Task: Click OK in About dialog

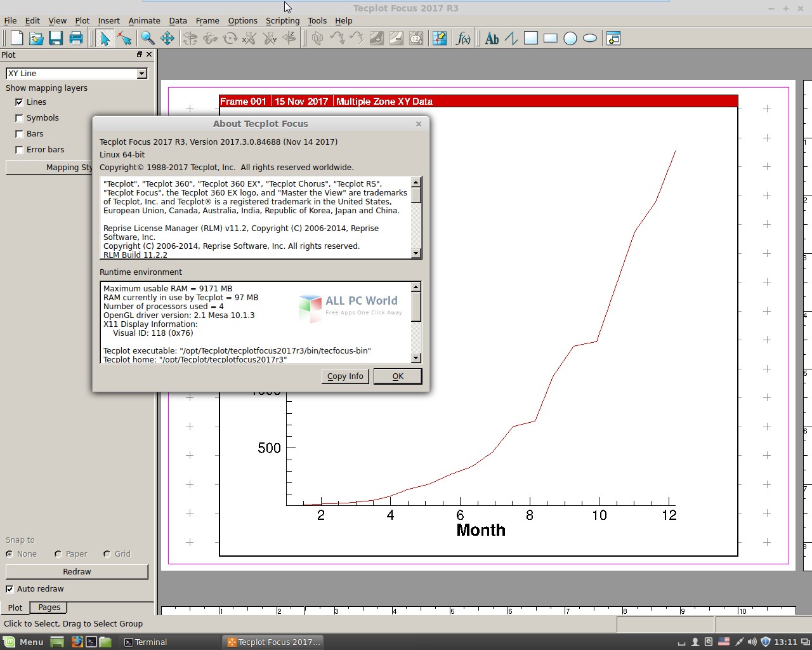Action: coord(398,376)
